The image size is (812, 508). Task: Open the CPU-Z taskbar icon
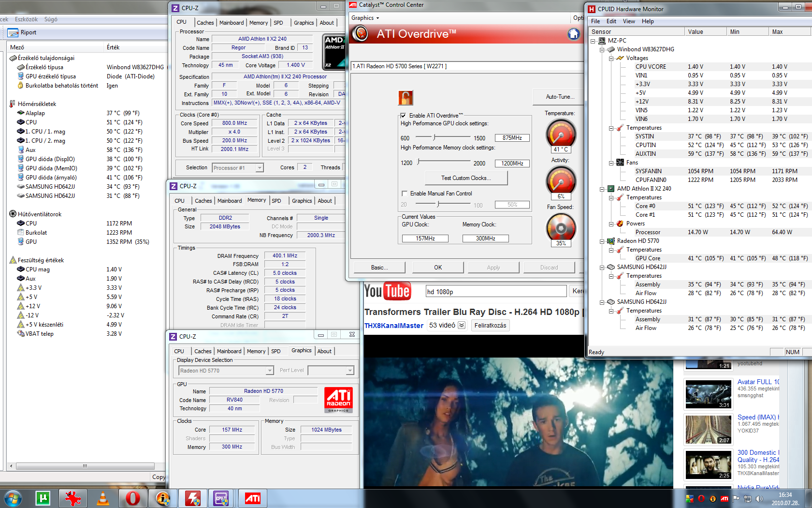coord(221,498)
